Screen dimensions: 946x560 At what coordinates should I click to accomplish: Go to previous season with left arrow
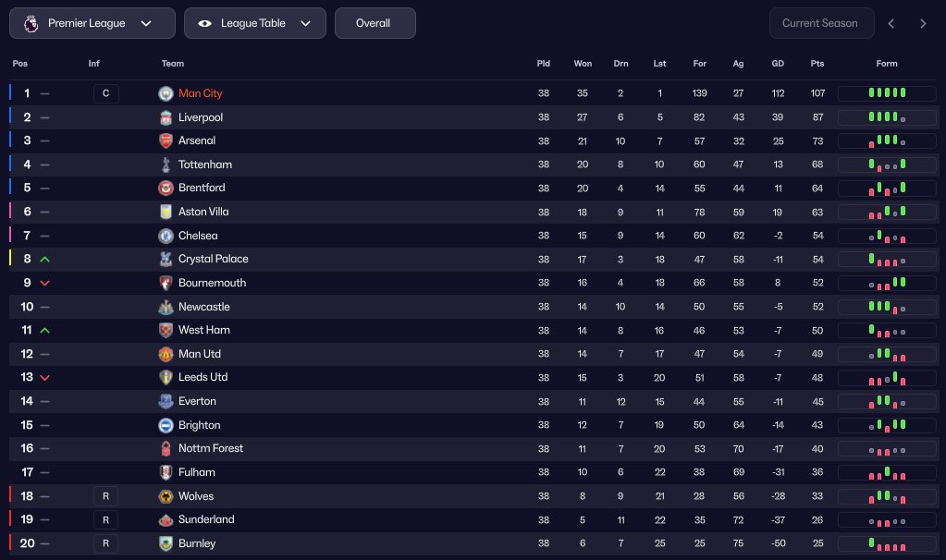pyautogui.click(x=891, y=23)
